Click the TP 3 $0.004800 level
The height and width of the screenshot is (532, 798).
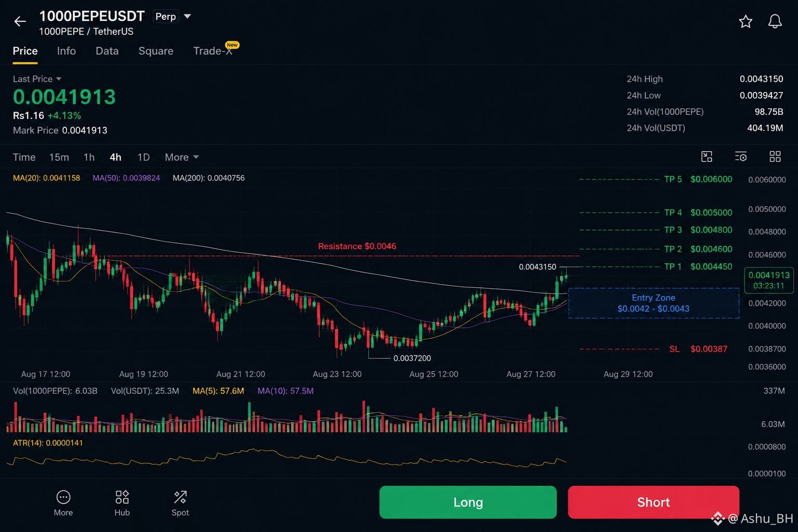coord(698,230)
